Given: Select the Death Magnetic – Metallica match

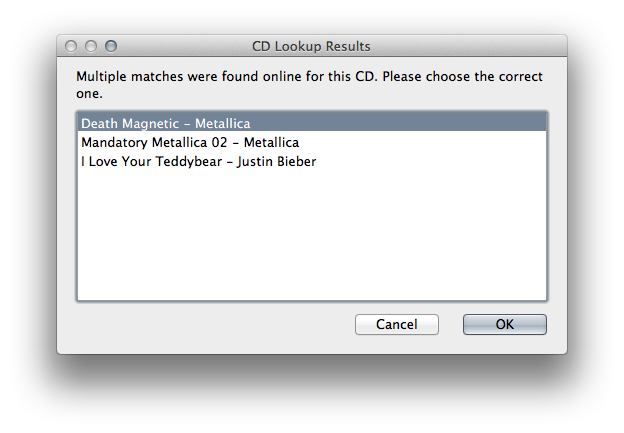Looking at the screenshot, I should 165,124.
